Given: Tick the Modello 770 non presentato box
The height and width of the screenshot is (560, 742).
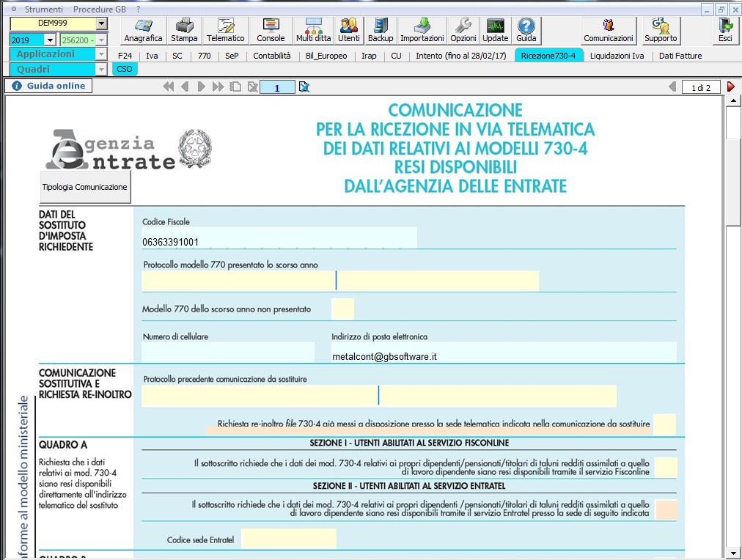Looking at the screenshot, I should click(x=342, y=309).
